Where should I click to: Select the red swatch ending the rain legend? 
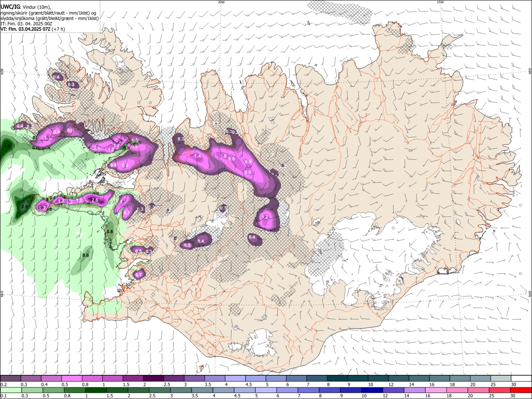point(521,390)
